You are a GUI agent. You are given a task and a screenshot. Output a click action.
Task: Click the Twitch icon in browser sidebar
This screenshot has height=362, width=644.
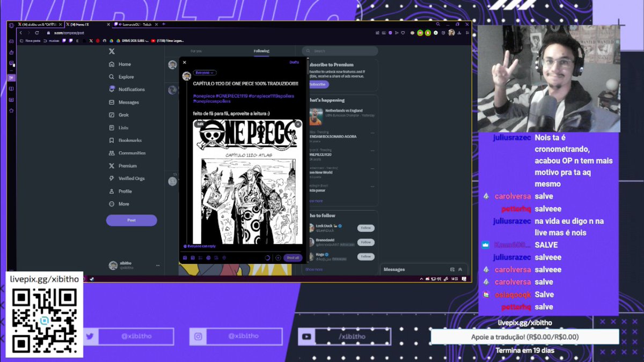[x=11, y=63]
